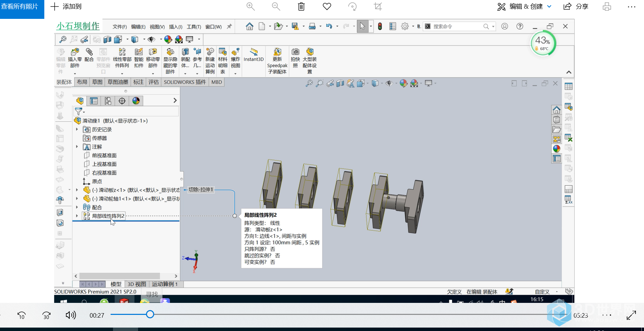Enter fullscreen with expand arrows icon
This screenshot has height=331, width=644.
[x=631, y=315]
